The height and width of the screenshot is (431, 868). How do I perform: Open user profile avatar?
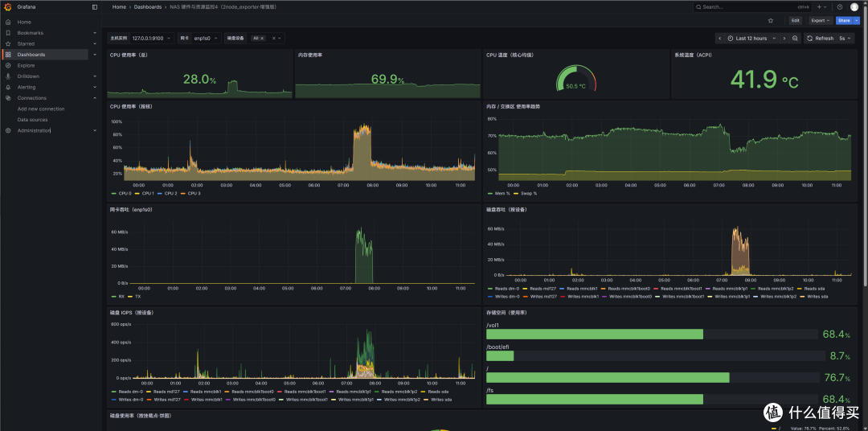854,7
